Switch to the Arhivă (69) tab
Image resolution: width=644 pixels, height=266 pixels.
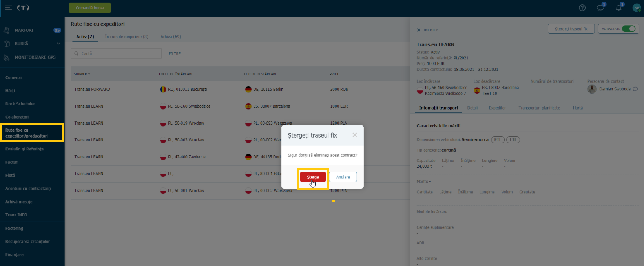(171, 37)
